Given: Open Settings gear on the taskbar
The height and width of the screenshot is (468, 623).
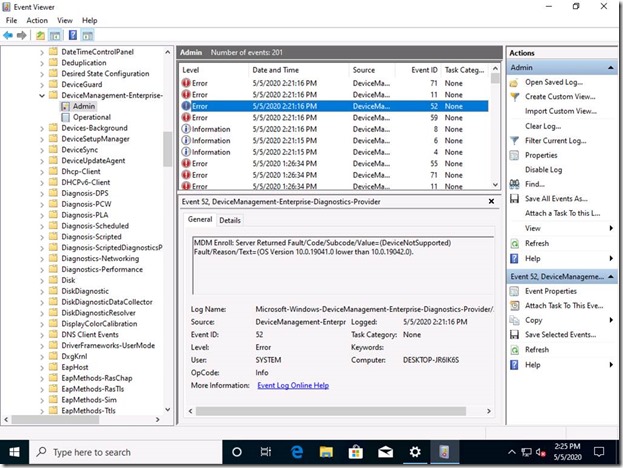Looking at the screenshot, I should click(415, 453).
